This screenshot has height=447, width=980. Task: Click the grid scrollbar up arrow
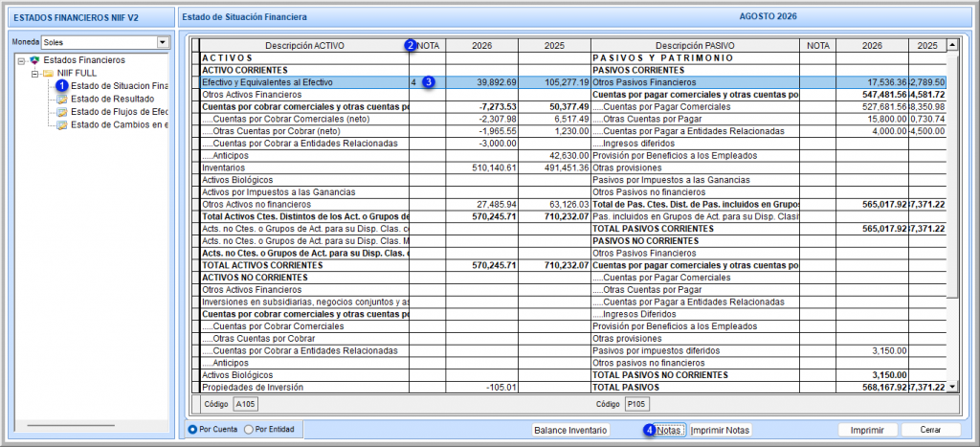[x=952, y=45]
